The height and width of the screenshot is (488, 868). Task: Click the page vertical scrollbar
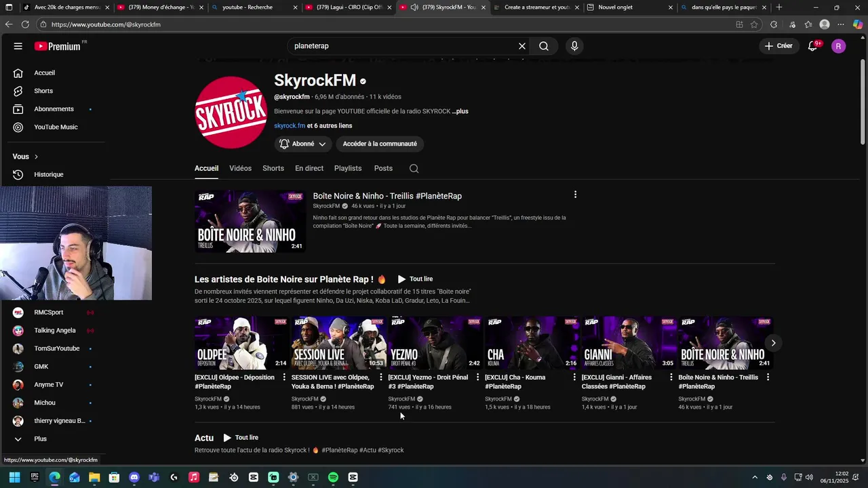click(x=863, y=102)
